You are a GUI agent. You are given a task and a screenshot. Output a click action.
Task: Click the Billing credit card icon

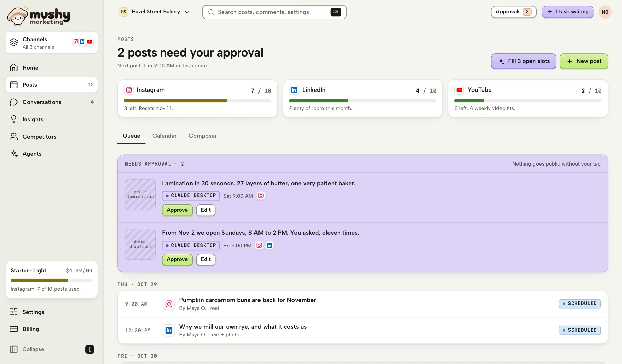(x=14, y=329)
